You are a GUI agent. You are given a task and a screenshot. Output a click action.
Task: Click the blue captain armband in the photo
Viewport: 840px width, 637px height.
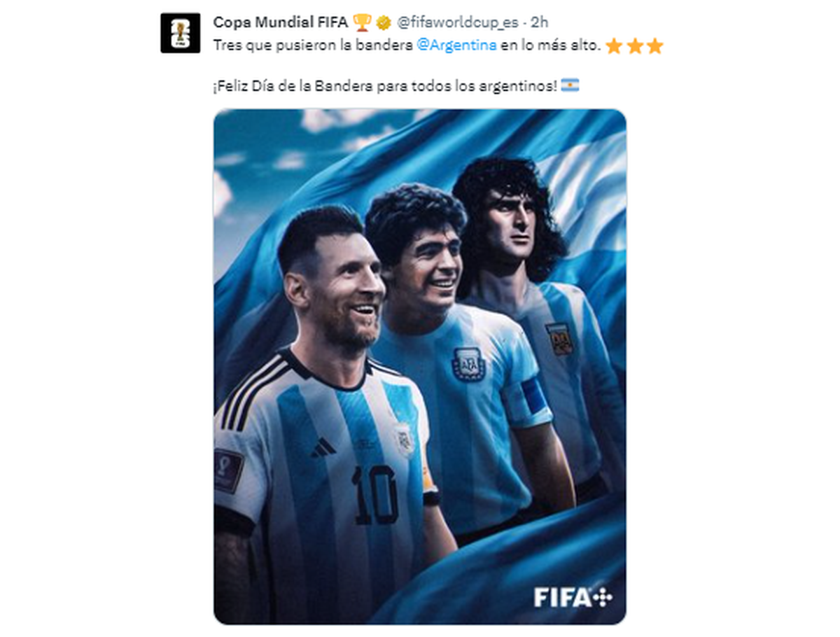click(x=534, y=396)
